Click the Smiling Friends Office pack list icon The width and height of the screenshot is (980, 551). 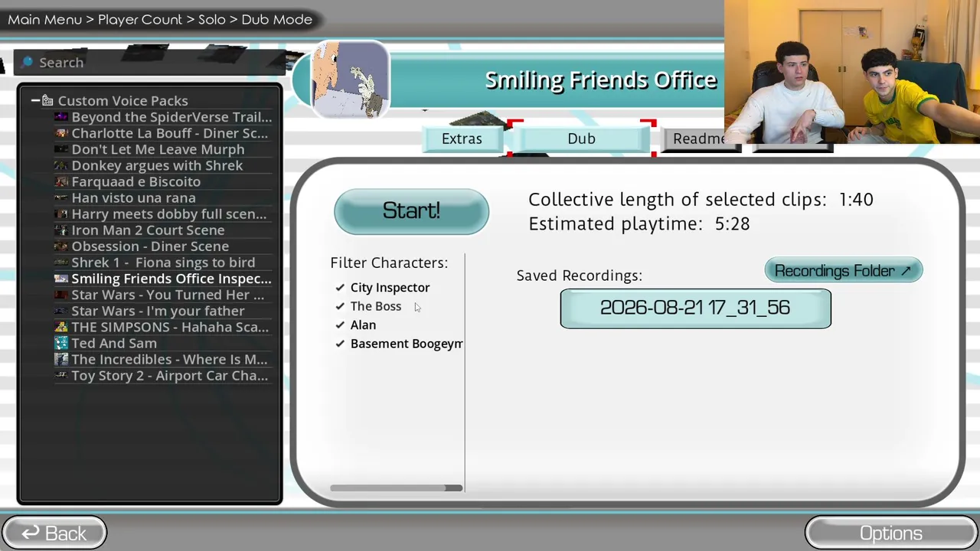coord(61,279)
